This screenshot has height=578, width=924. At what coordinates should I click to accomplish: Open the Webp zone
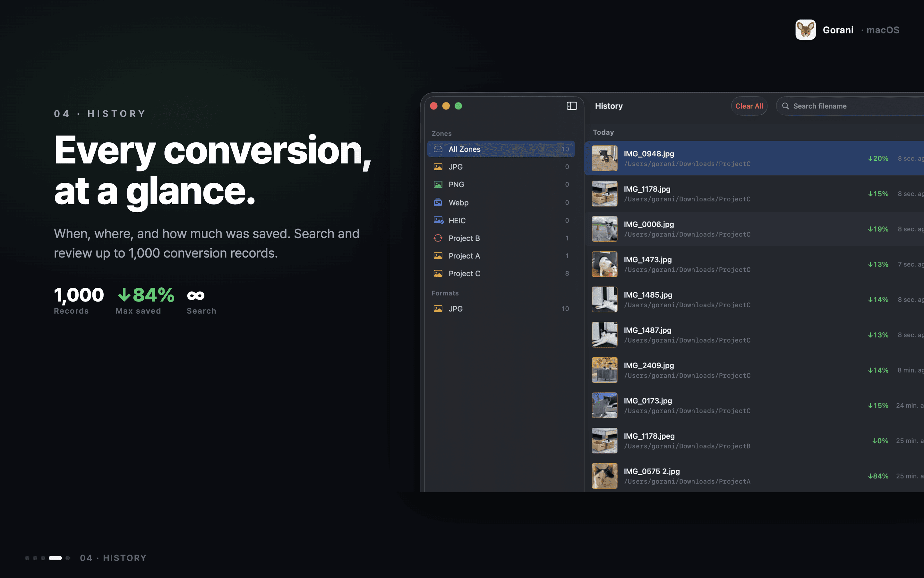(x=501, y=202)
